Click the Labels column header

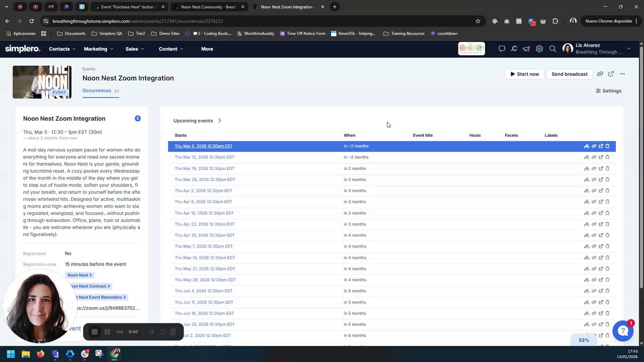pos(551,135)
